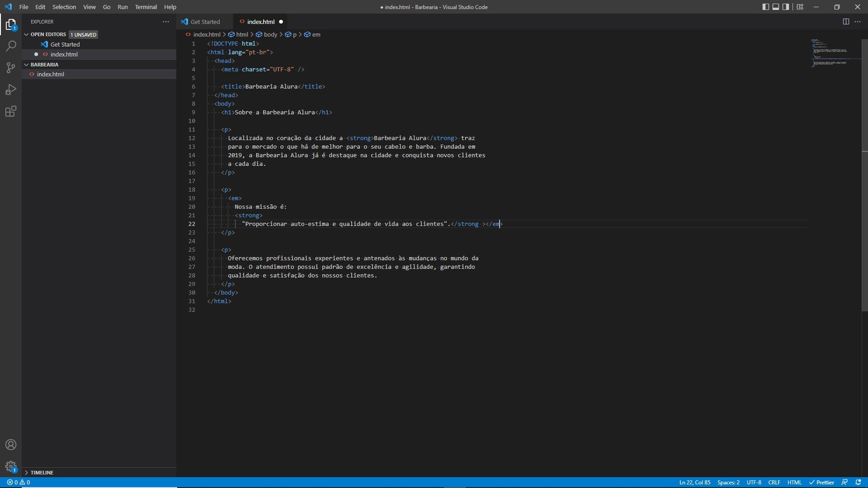Screen dimensions: 868x488
Task: Click the closing body tag on line 30
Action: click(x=226, y=292)
